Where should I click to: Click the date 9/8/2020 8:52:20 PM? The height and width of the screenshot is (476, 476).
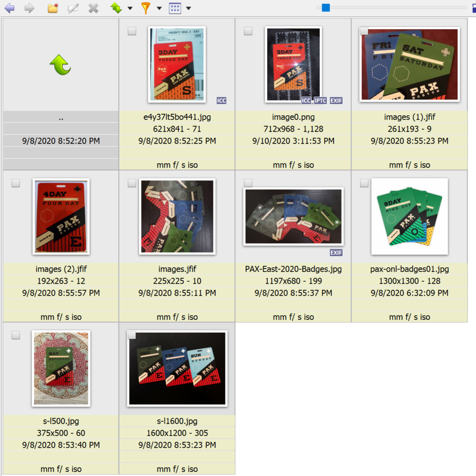tap(61, 141)
